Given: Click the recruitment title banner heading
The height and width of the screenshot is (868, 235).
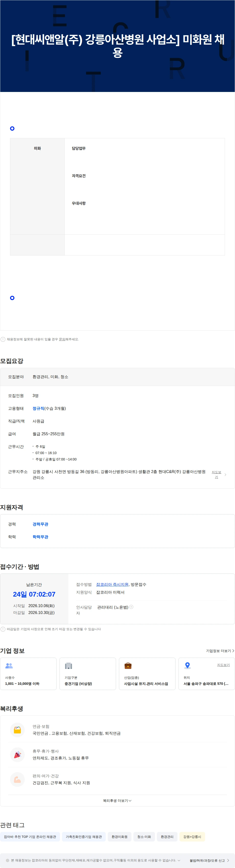Looking at the screenshot, I should (x=117, y=46).
